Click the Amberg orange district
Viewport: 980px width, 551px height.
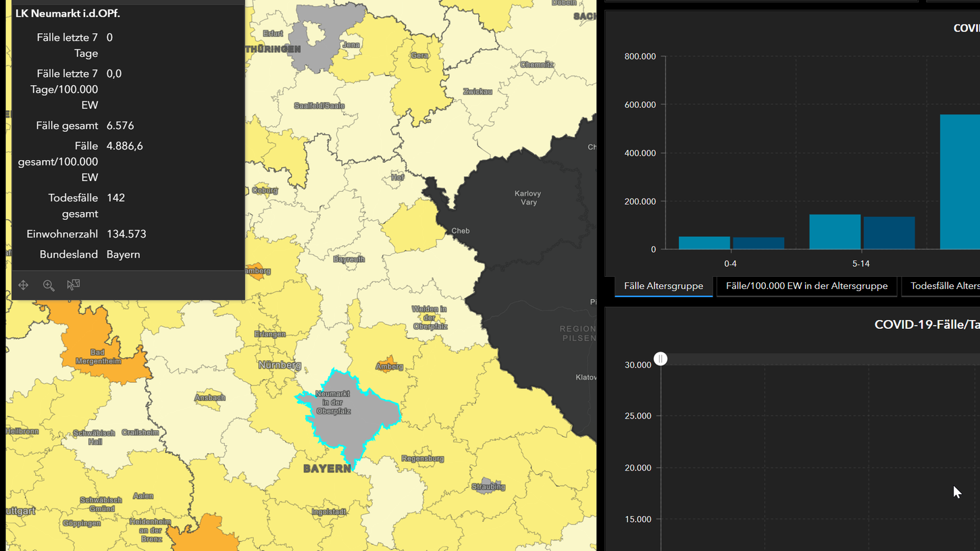(389, 367)
